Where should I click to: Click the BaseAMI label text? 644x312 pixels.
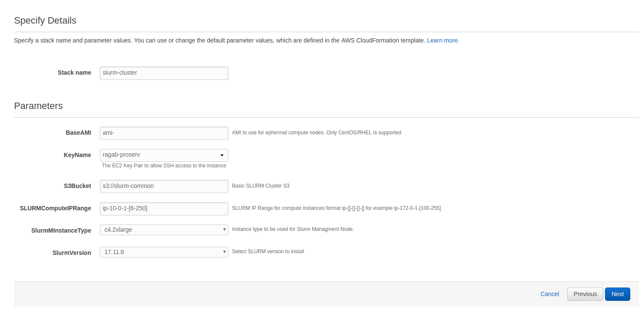pos(78,133)
